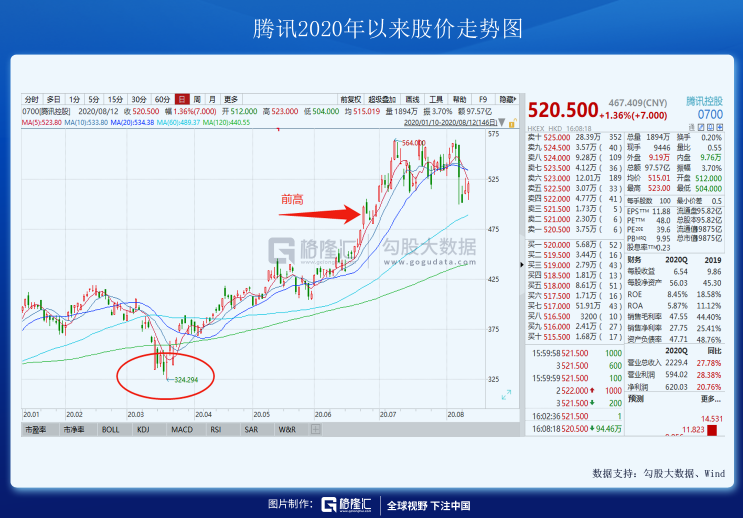Expand the date range dropdown triangle

(x=502, y=123)
